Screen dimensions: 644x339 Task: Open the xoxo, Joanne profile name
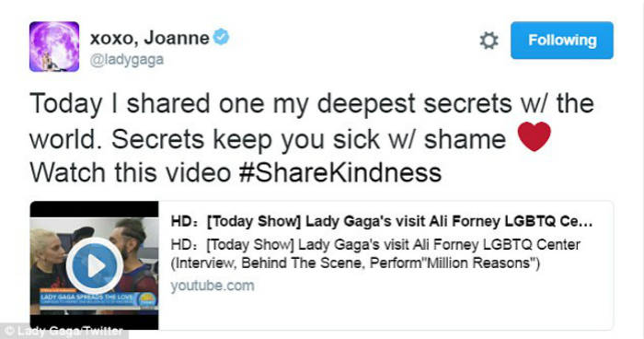(x=149, y=39)
